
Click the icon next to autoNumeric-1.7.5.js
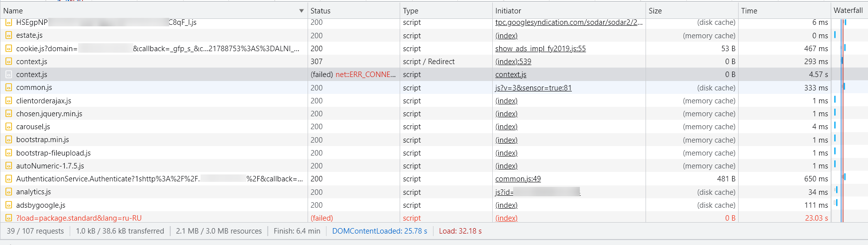point(8,166)
